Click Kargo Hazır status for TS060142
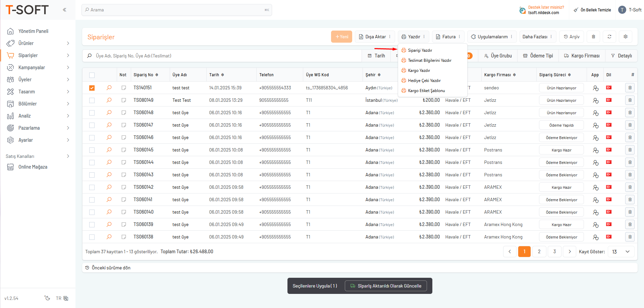The image size is (644, 308). (561, 187)
